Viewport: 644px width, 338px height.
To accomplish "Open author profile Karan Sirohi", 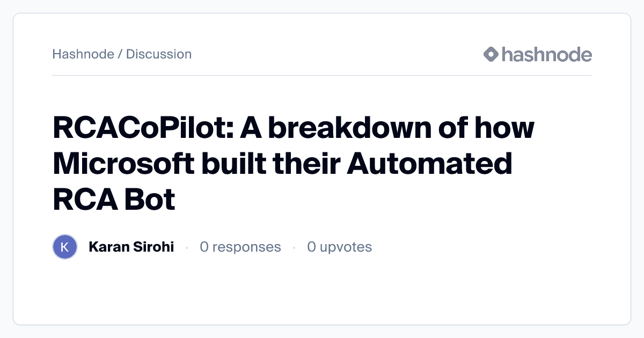I will pyautogui.click(x=131, y=247).
